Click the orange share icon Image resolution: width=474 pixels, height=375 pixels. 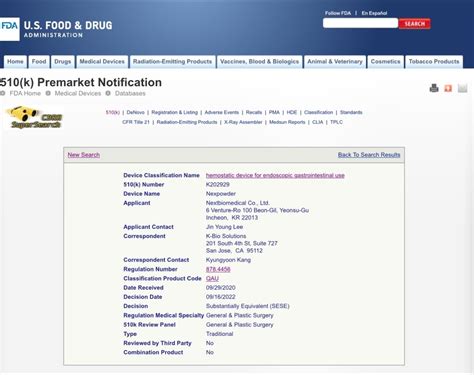[448, 88]
